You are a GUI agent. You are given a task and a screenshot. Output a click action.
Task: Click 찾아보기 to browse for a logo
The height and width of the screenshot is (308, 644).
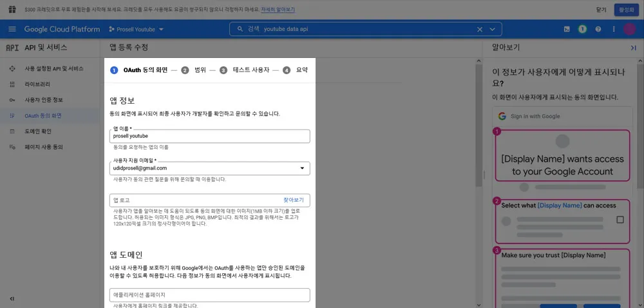[x=294, y=200]
